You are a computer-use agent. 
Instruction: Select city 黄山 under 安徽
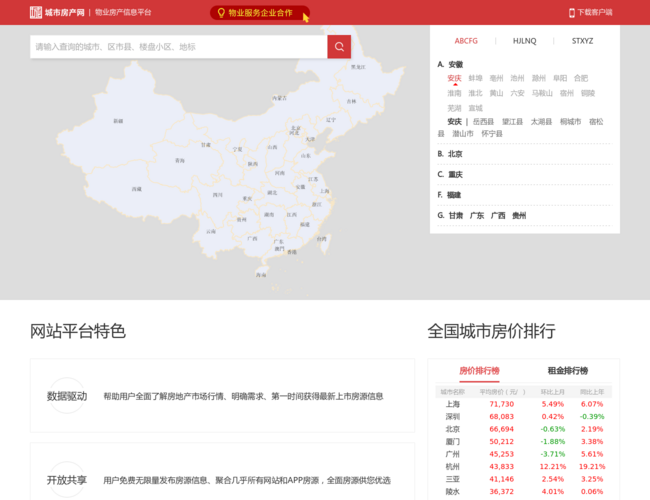click(496, 93)
